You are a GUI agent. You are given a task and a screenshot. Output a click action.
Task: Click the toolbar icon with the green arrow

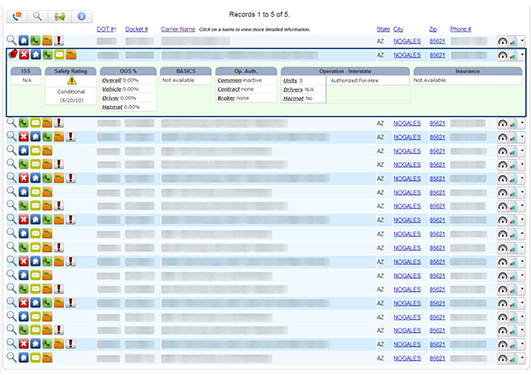click(60, 16)
